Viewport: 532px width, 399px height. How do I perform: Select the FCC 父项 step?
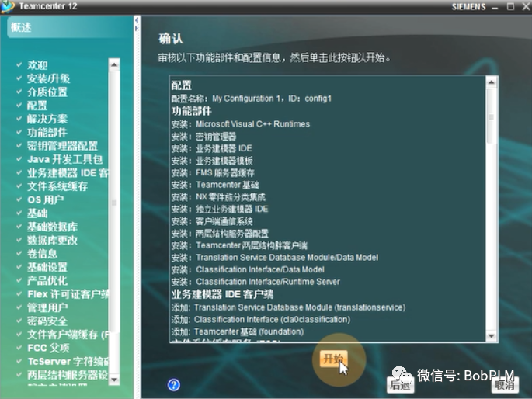pos(48,348)
